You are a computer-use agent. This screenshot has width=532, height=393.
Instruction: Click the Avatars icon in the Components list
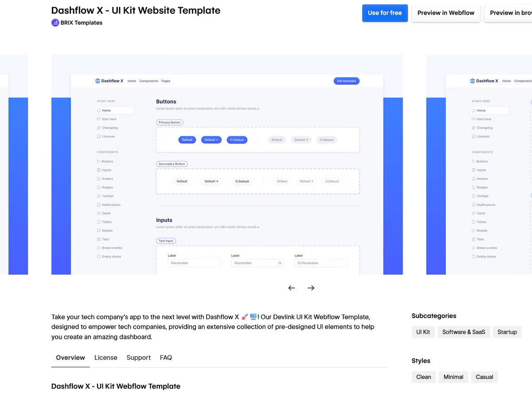coord(98,178)
